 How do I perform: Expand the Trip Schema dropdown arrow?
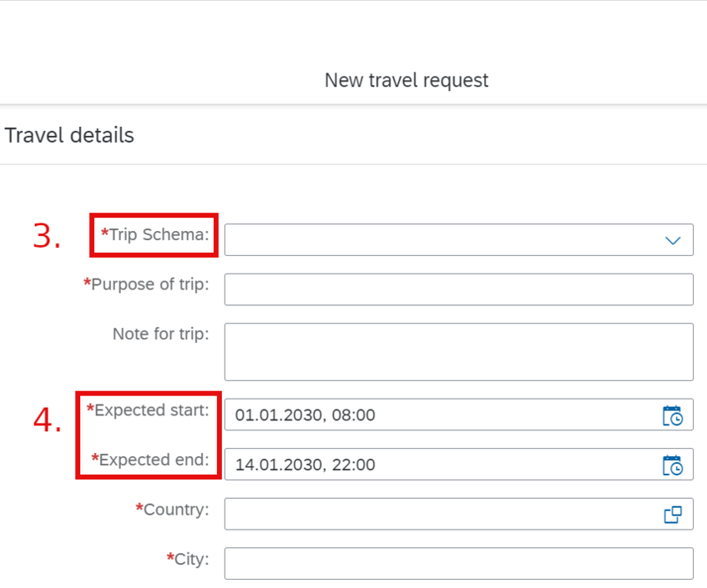click(x=673, y=240)
